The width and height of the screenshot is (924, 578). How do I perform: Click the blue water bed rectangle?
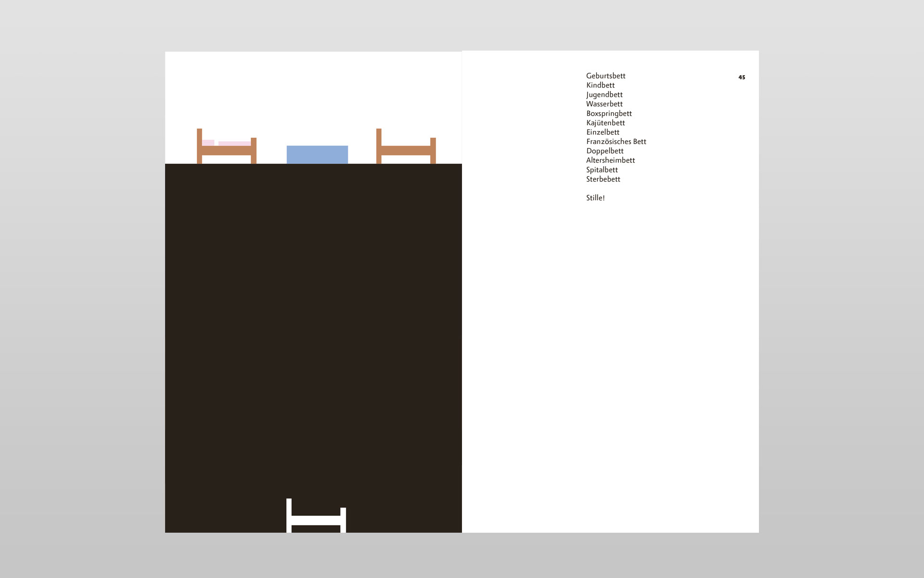pos(317,155)
